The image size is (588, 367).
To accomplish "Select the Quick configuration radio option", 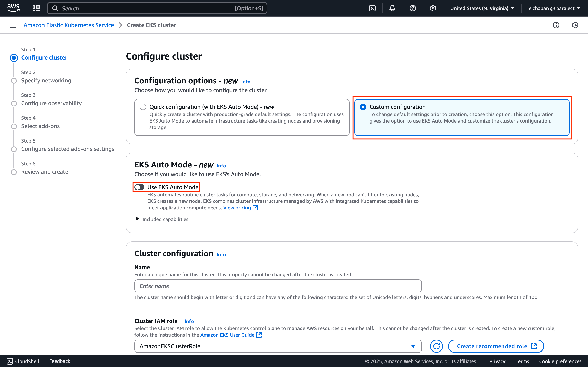I will coord(143,107).
